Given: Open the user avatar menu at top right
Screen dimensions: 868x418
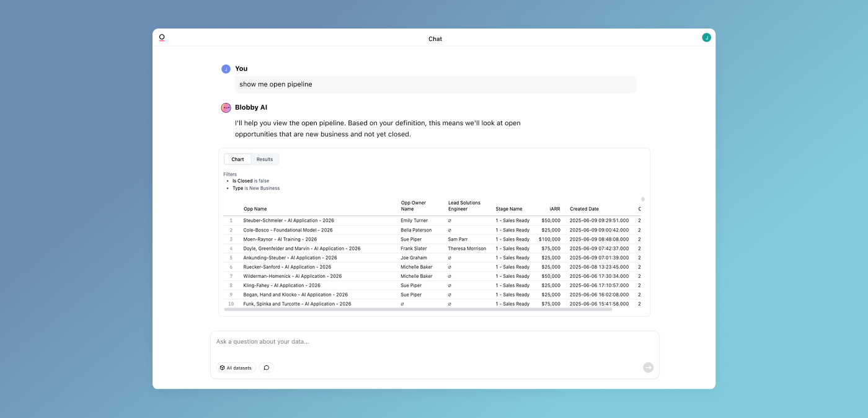Looking at the screenshot, I should pyautogui.click(x=706, y=37).
